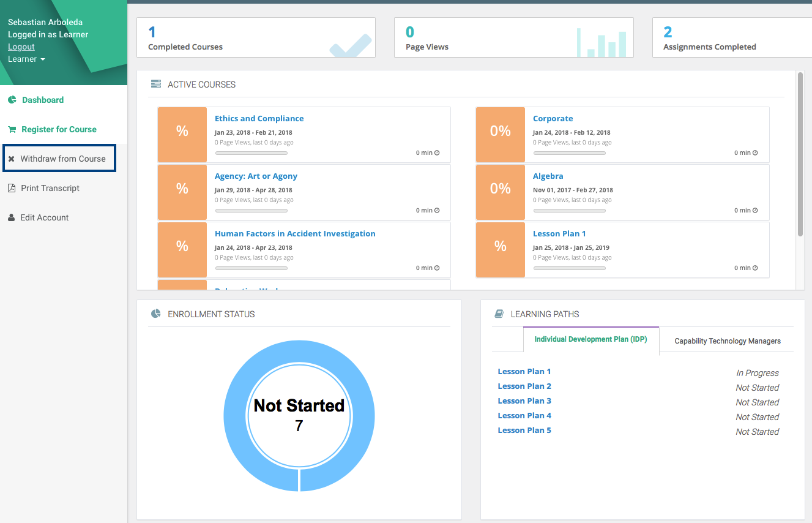Click the Dashboard pie chart icon
The height and width of the screenshot is (523, 812).
tap(12, 100)
